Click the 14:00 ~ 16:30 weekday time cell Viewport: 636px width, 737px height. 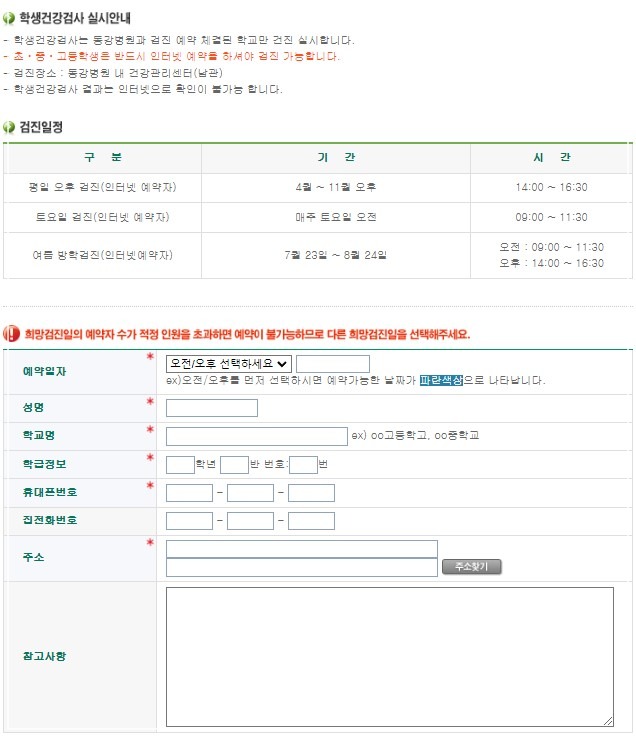pyautogui.click(x=551, y=187)
